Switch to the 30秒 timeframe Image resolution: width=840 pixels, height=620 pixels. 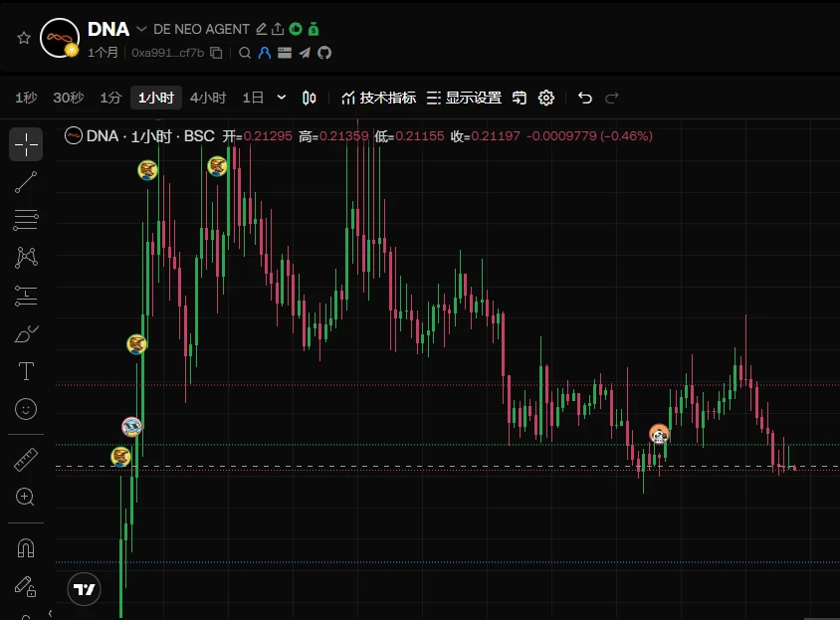(x=68, y=98)
